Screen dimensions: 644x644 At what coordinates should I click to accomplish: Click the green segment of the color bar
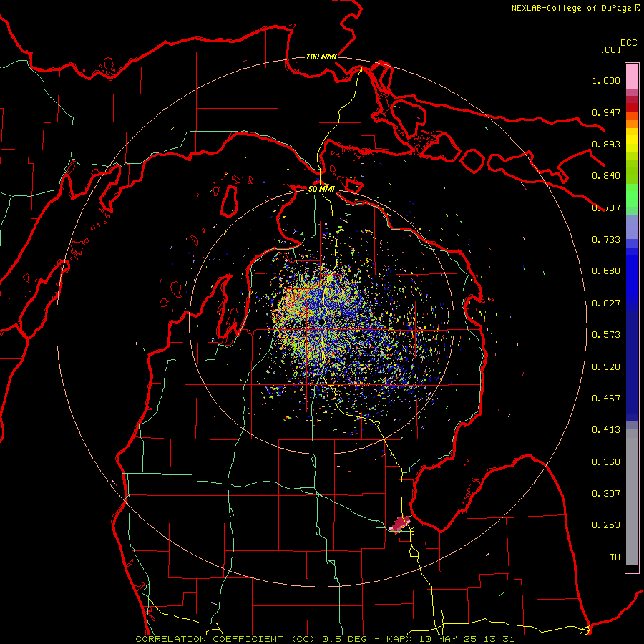click(632, 195)
